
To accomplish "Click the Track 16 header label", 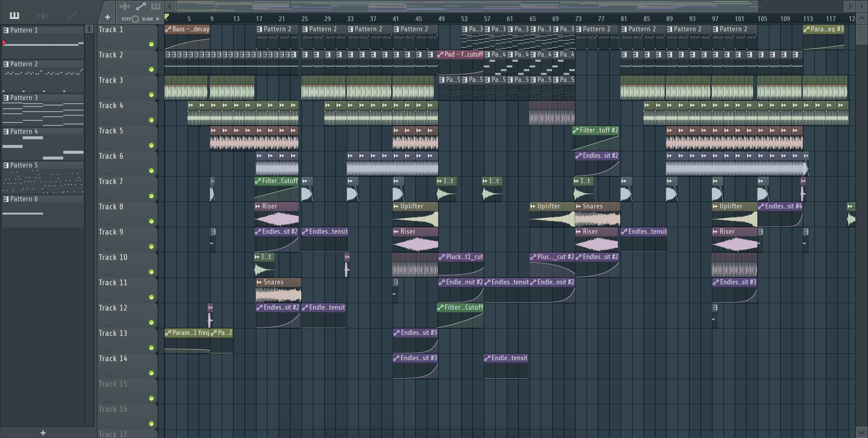I will [113, 409].
